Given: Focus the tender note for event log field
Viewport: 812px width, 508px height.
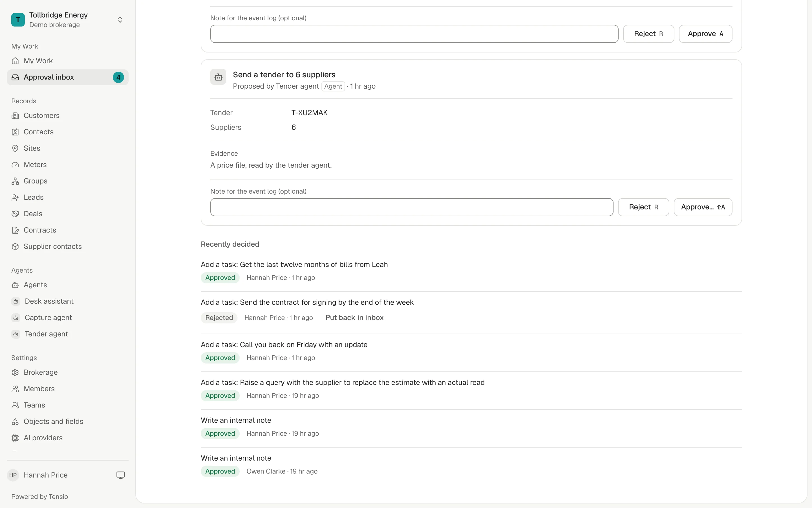Looking at the screenshot, I should tap(412, 207).
